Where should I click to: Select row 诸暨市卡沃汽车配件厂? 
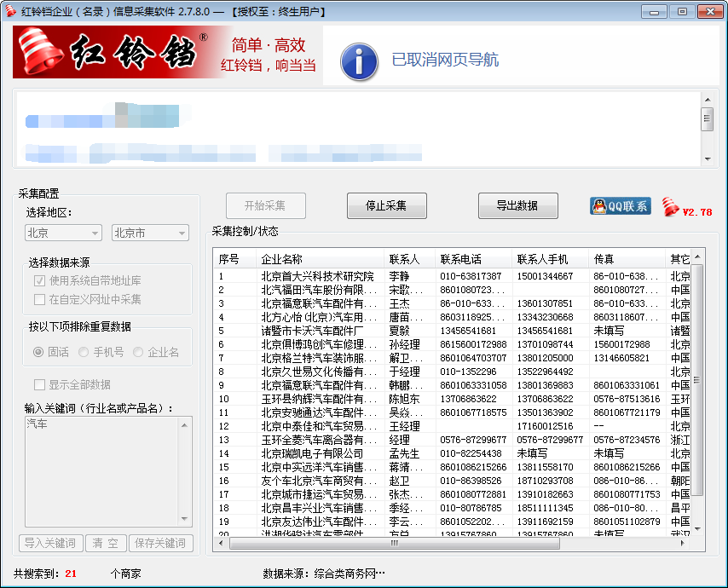click(452, 331)
